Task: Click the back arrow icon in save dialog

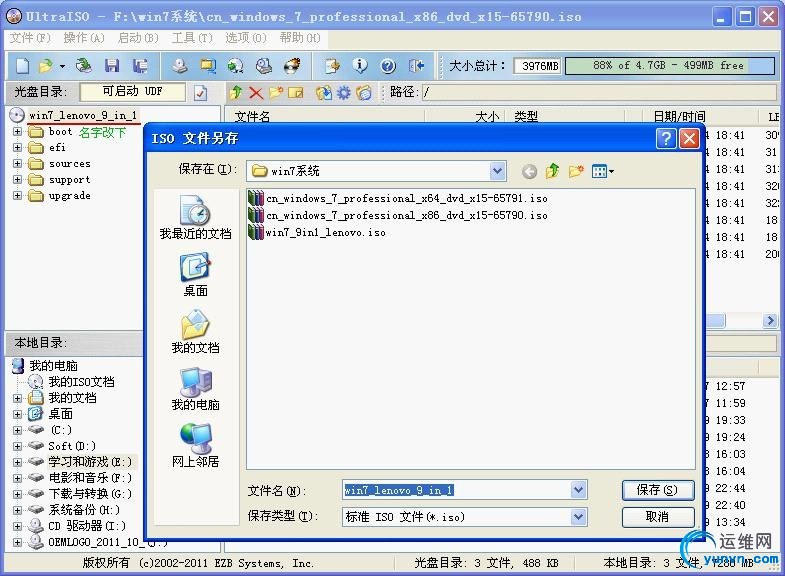Action: (x=529, y=172)
